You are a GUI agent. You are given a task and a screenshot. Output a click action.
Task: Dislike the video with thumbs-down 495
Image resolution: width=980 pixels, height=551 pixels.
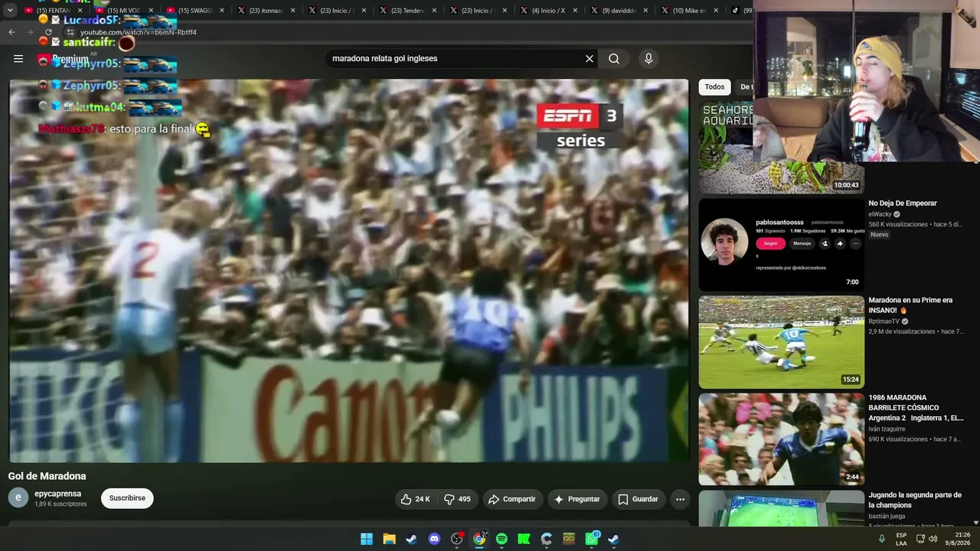click(458, 499)
